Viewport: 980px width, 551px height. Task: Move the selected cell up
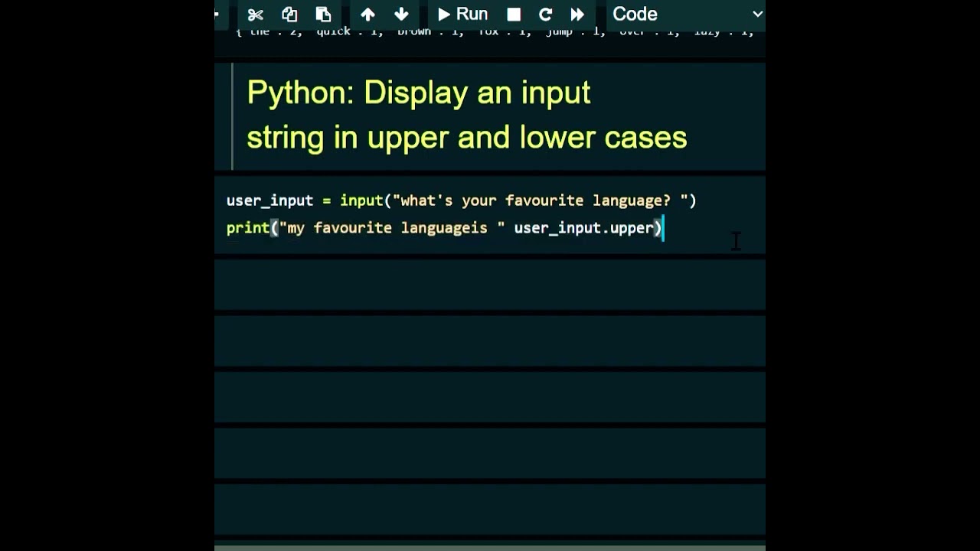(x=367, y=15)
